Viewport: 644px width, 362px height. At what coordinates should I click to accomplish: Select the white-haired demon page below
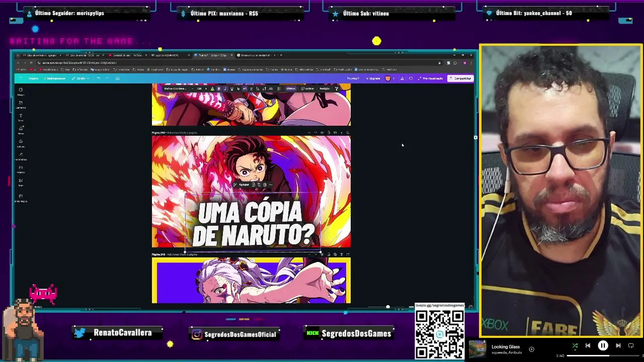click(x=251, y=280)
